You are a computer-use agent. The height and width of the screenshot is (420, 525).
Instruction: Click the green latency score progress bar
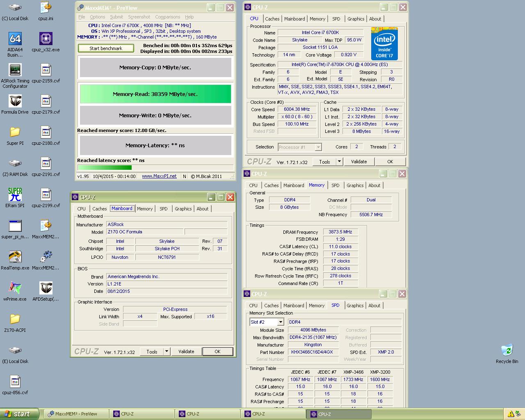[105, 167]
